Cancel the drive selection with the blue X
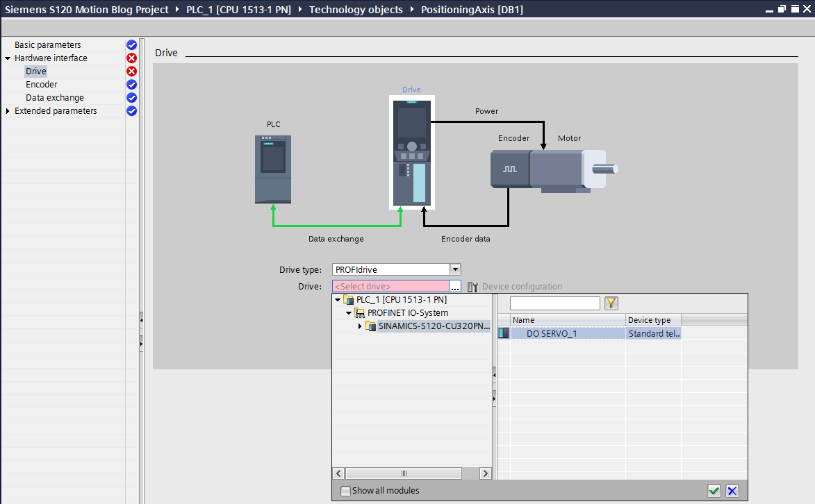 point(732,491)
